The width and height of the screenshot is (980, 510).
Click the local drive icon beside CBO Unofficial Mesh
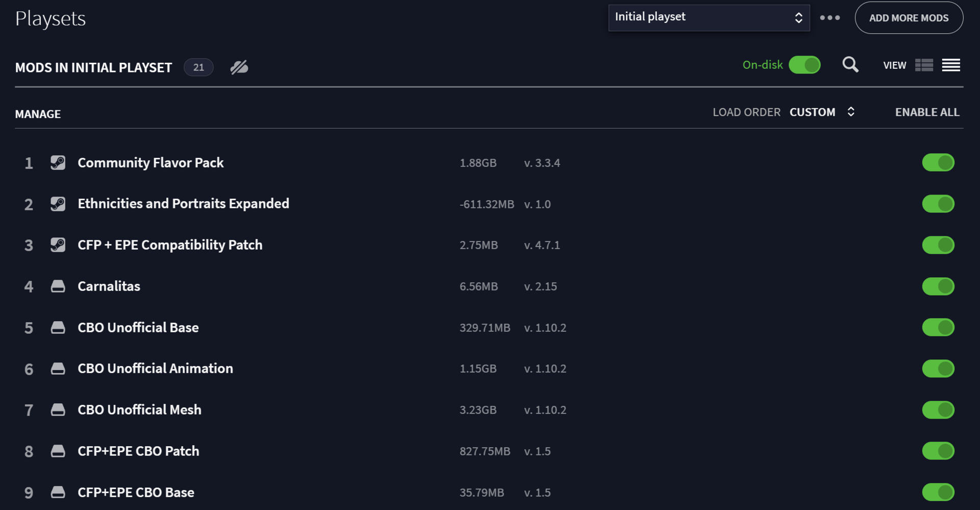tap(58, 410)
